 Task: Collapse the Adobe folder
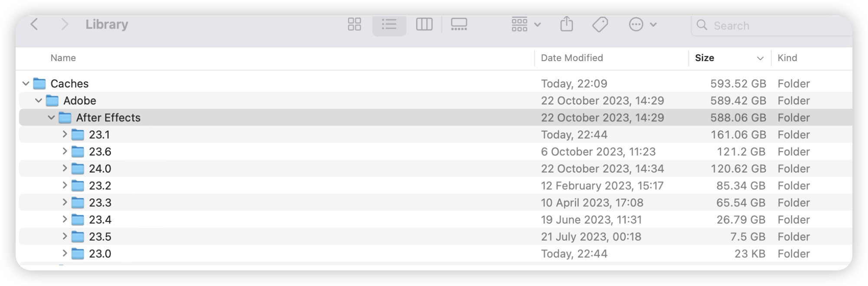tap(39, 101)
